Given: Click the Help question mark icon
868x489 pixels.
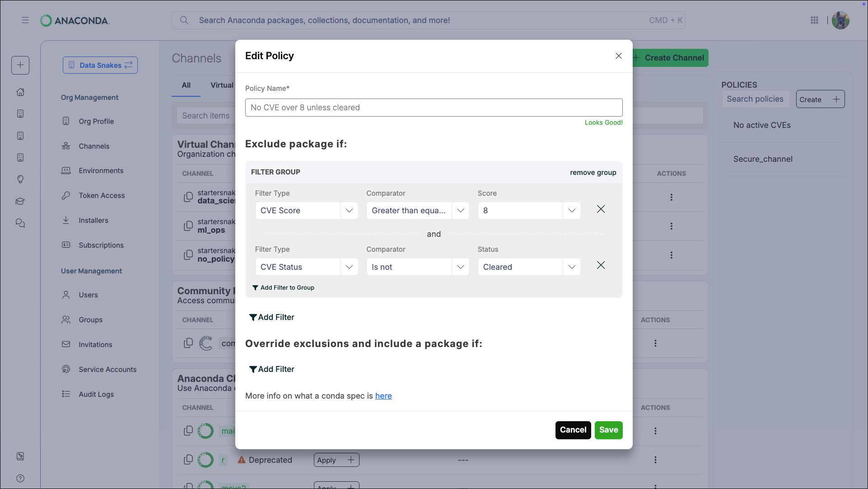Looking at the screenshot, I should click(x=20, y=478).
